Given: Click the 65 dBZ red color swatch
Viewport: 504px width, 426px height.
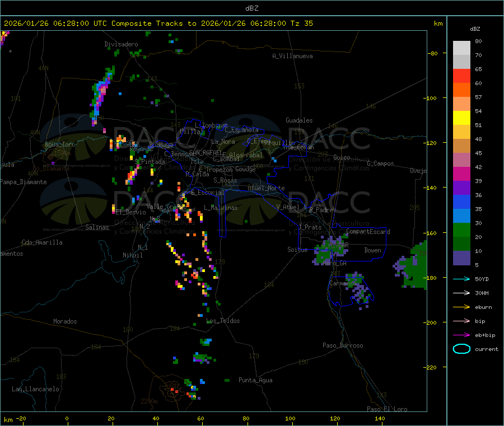Looking at the screenshot, I should (461, 76).
